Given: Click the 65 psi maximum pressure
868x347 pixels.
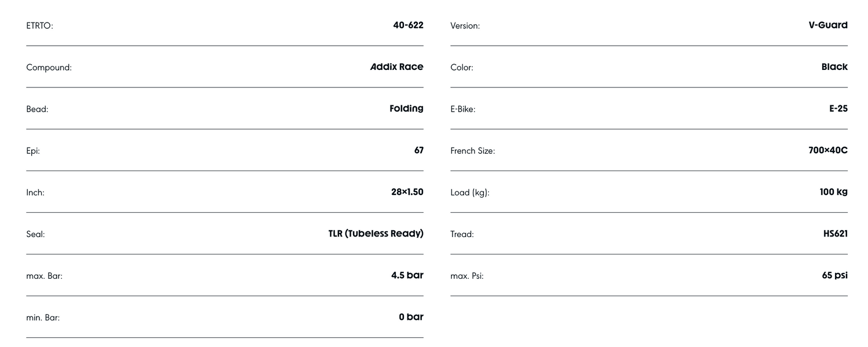Looking at the screenshot, I should [x=834, y=275].
